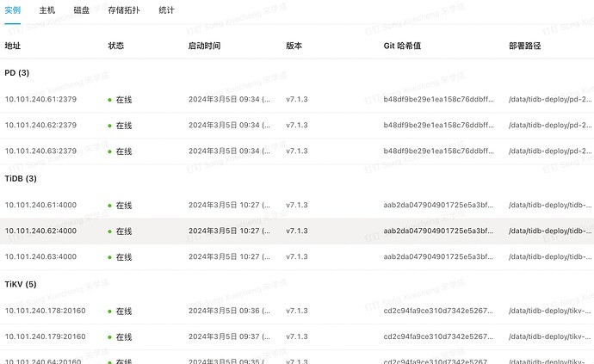
Task: Select address 10.101.240.63:2379
Action: 40,151
